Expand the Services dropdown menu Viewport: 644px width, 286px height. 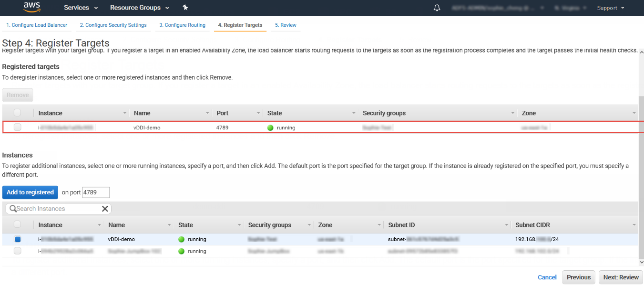[81, 8]
